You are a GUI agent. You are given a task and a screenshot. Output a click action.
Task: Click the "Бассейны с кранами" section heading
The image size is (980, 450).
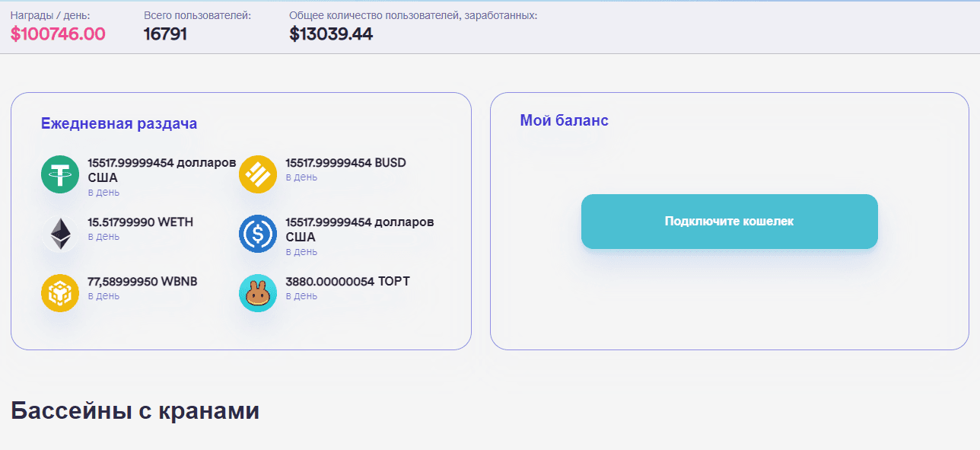(x=135, y=410)
